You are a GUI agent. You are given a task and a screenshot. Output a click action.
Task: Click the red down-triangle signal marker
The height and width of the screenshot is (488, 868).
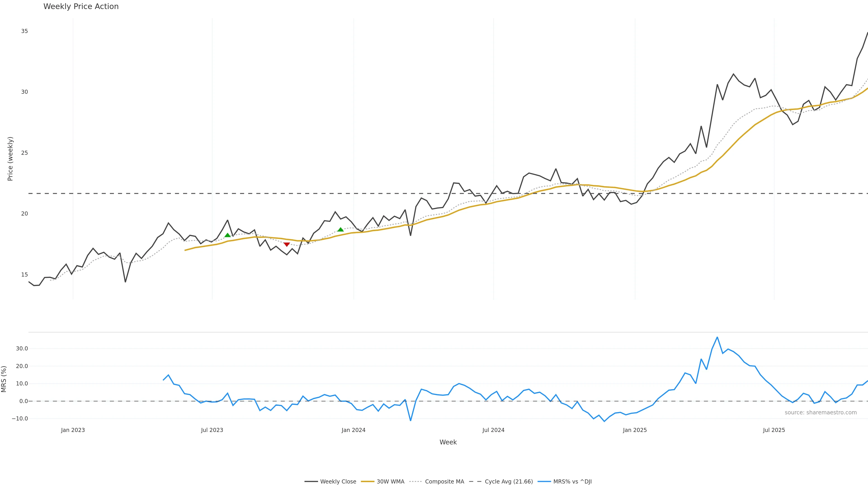point(287,244)
